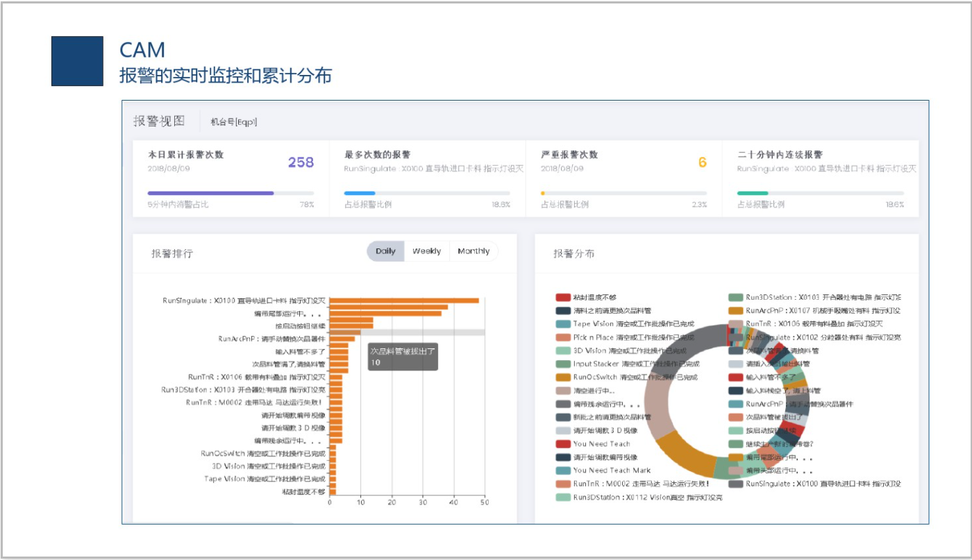972x560 pixels.
Task: Switch to the Monthly tab
Action: pyautogui.click(x=474, y=251)
